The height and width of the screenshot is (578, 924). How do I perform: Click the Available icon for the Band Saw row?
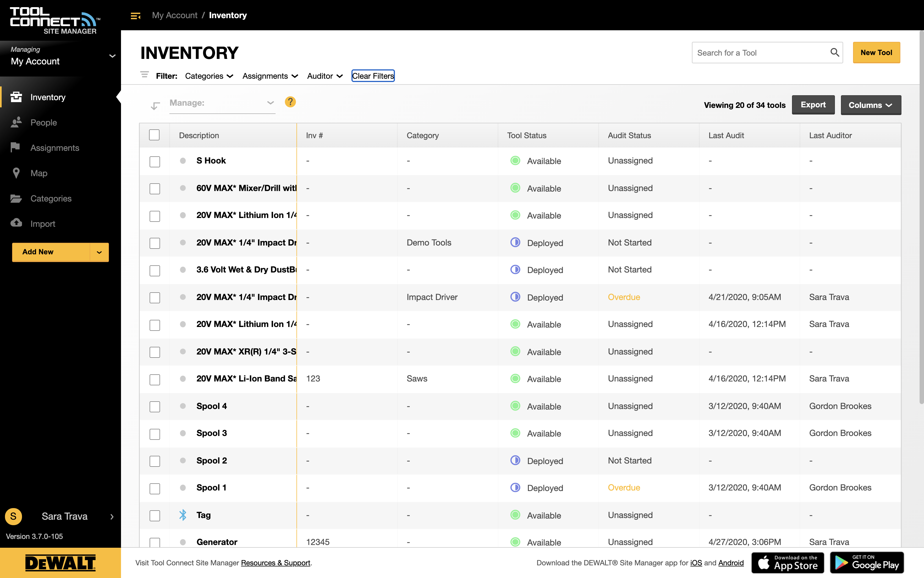tap(515, 378)
